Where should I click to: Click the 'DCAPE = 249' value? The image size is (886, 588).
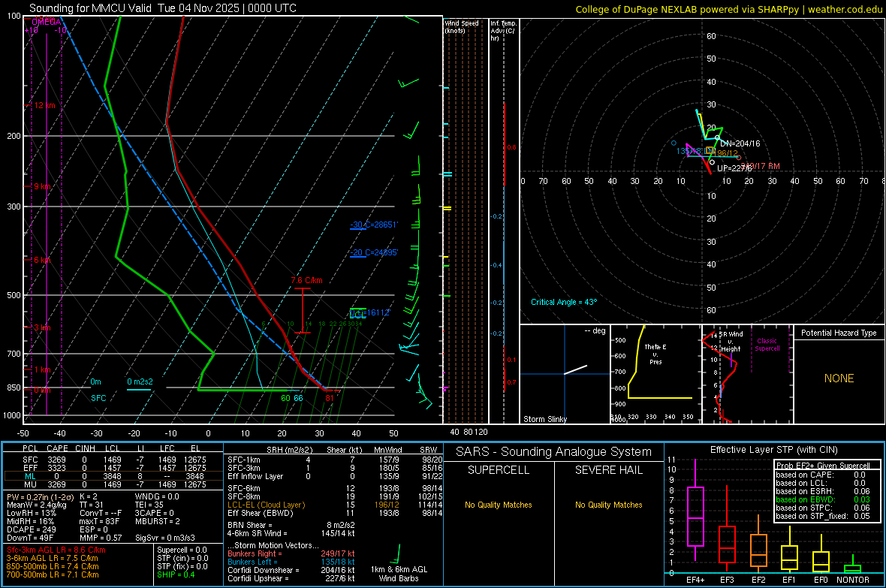click(31, 529)
